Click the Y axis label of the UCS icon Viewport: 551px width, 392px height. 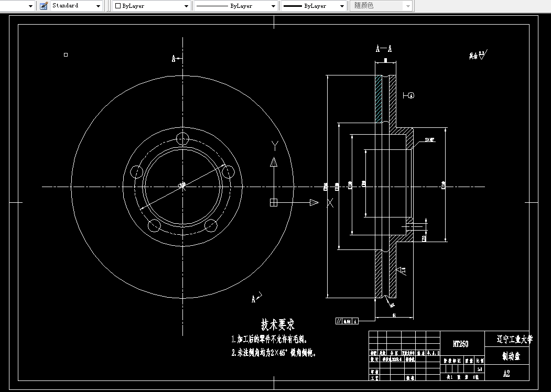[275, 146]
